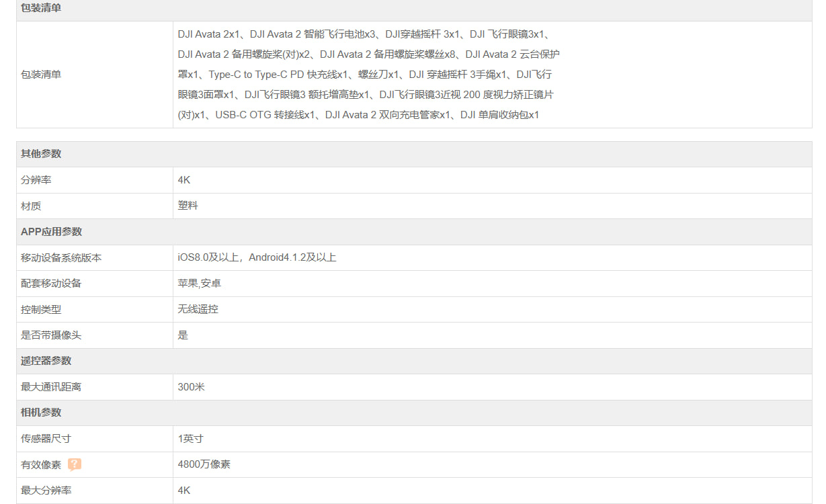Screen dimensions: 826x504
Task: Click the question mark icon beside 有效像素
Action: coord(75,464)
